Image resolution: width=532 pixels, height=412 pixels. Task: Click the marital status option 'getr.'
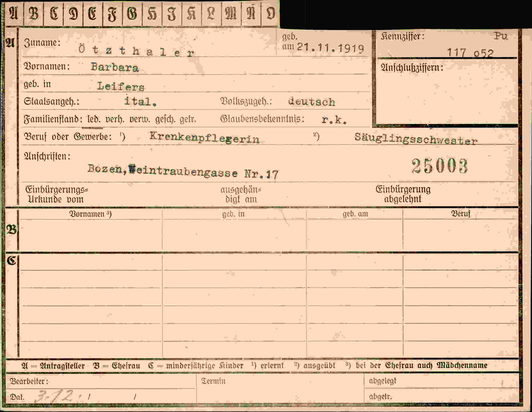point(188,120)
